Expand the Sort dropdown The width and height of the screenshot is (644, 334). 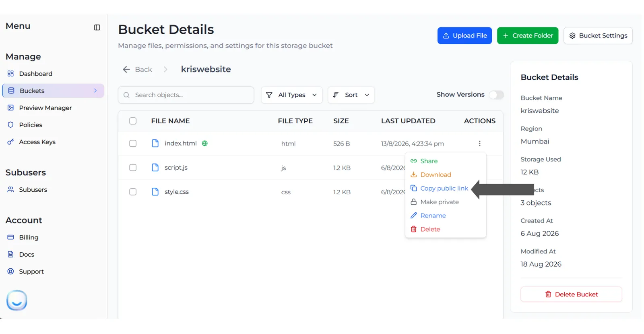351,95
